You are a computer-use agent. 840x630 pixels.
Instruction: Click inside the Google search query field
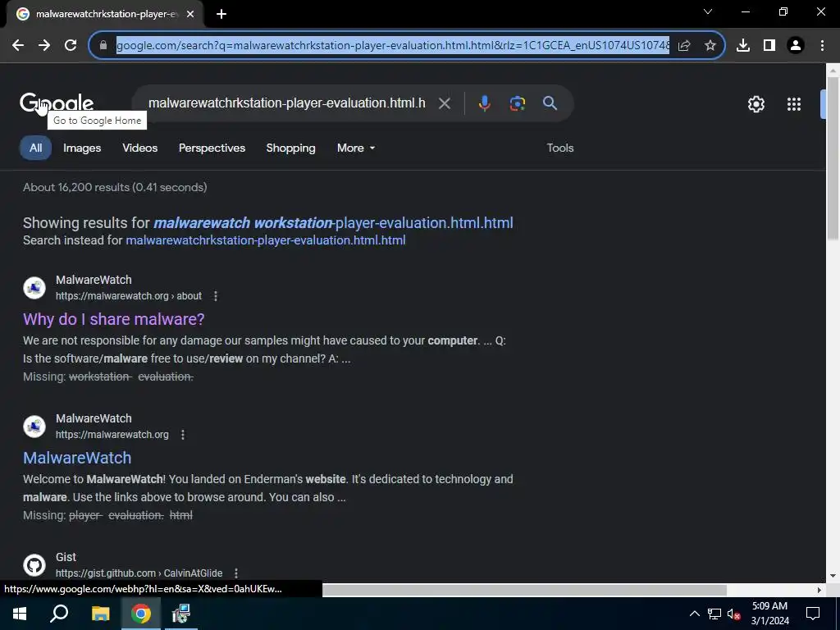tap(286, 103)
